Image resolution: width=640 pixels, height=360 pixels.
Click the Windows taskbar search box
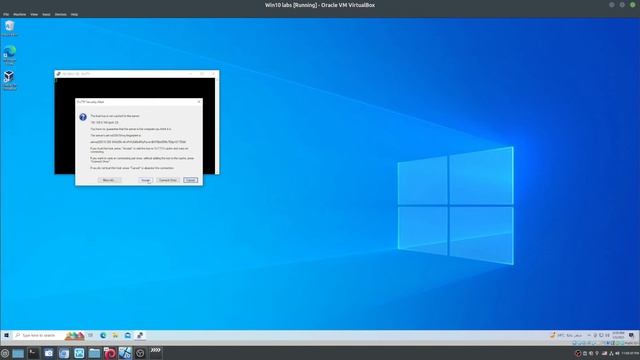[49, 335]
